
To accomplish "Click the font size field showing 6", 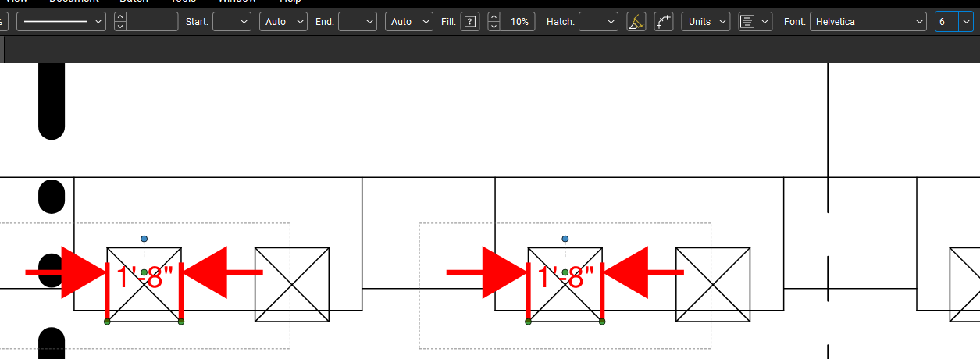I will pyautogui.click(x=946, y=22).
